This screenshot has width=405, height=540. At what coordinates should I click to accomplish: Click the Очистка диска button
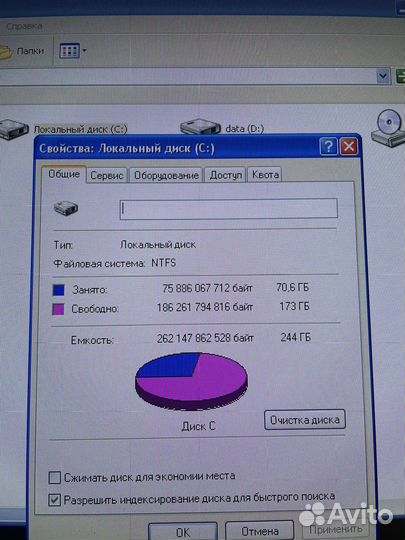pyautogui.click(x=305, y=420)
